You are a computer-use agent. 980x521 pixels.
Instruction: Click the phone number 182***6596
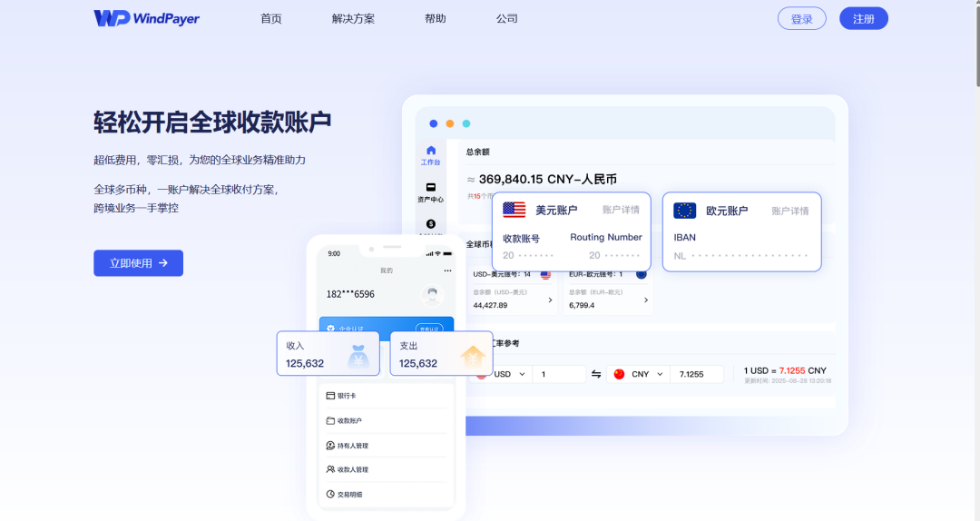350,294
